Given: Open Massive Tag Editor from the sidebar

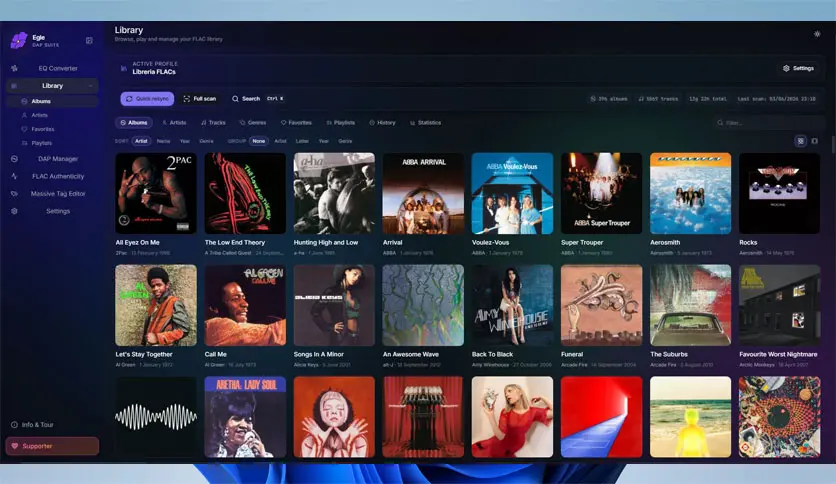Looking at the screenshot, I should point(52,194).
